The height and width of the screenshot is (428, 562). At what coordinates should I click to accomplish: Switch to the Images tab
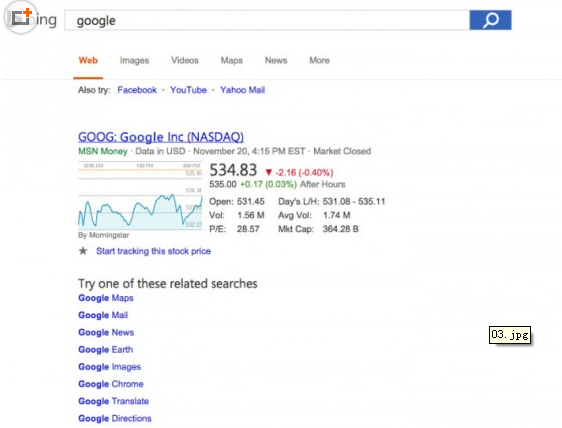click(x=134, y=60)
